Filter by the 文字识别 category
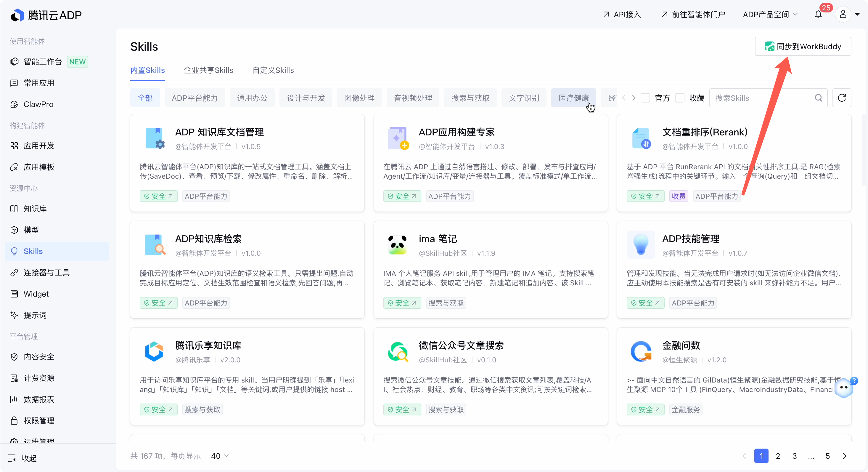Image resolution: width=868 pixels, height=472 pixels. [x=524, y=98]
